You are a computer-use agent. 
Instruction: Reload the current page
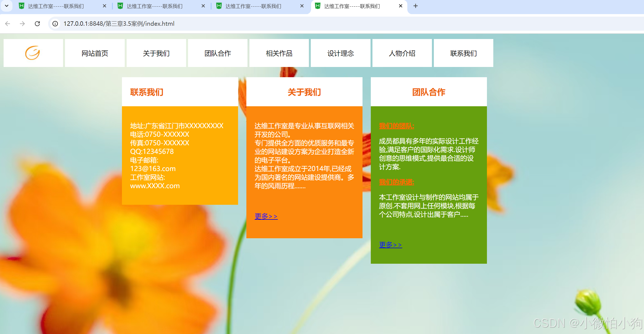[x=37, y=24]
